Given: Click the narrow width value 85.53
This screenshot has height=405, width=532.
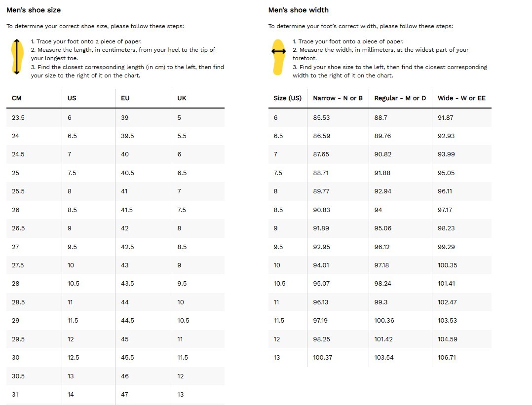Looking at the screenshot, I should point(321,118).
